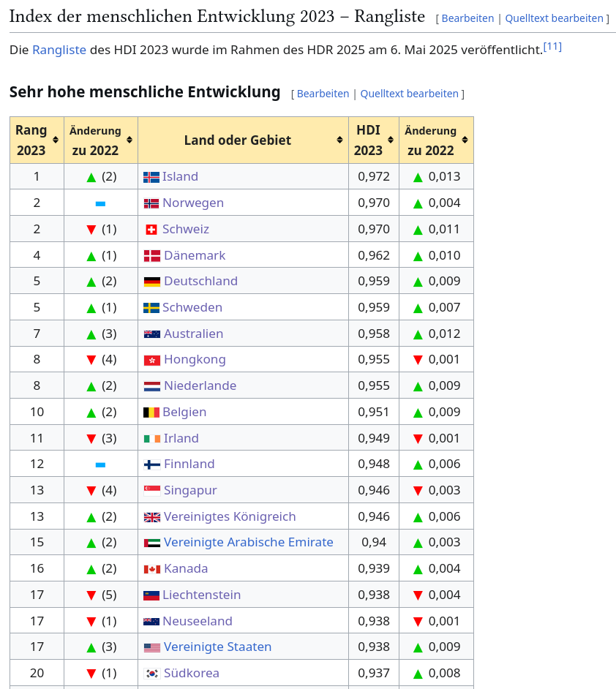
Task: Click the Norwegen flag icon
Action: [151, 203]
